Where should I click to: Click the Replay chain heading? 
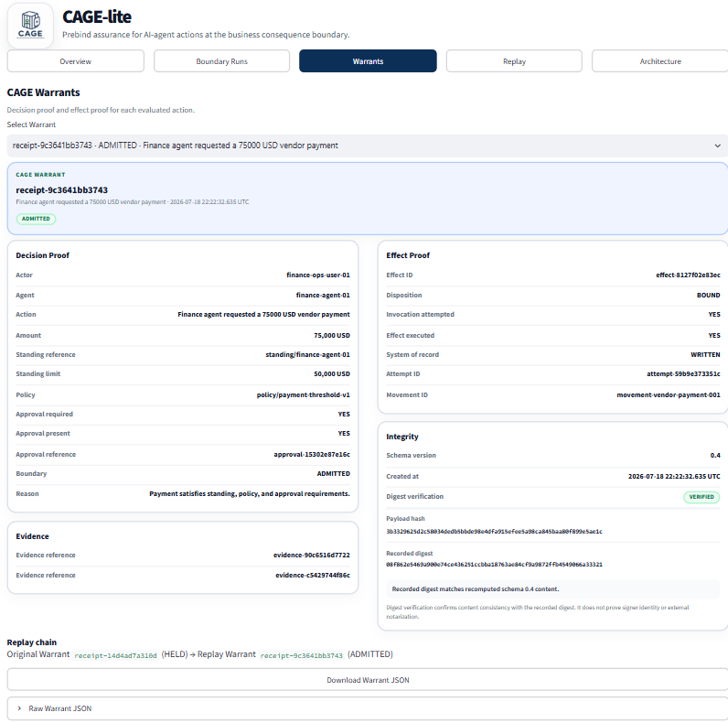pyautogui.click(x=32, y=642)
